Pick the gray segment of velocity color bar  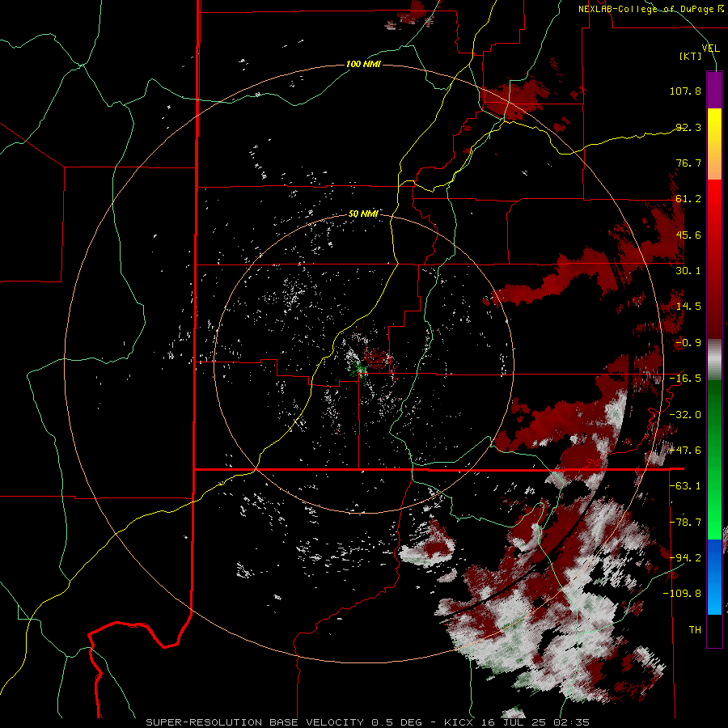[x=714, y=359]
